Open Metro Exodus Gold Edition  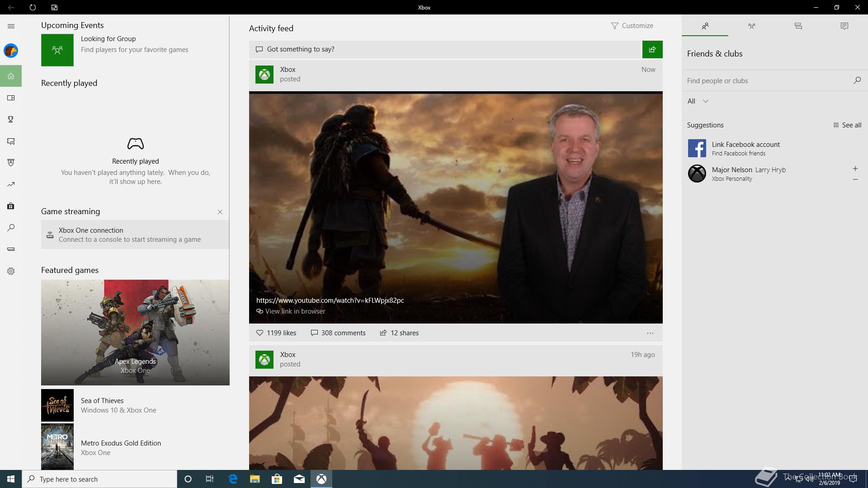[x=135, y=447]
